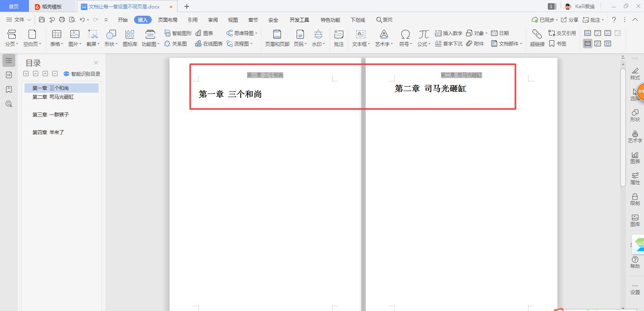Viewport: 644px width, 311px height.
Task: Switch to the 稻壳模板 tab
Action: click(52, 6)
